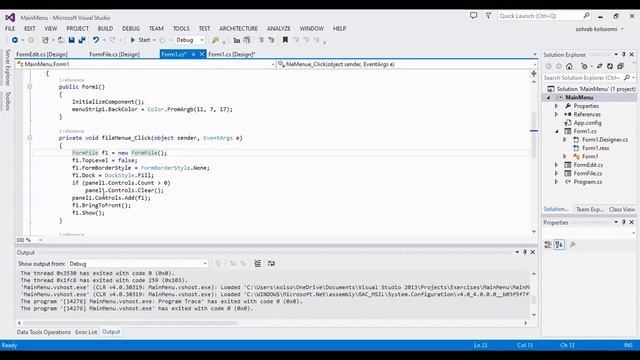
Task: Open the DEBUG menu
Action: pyautogui.click(x=131, y=29)
